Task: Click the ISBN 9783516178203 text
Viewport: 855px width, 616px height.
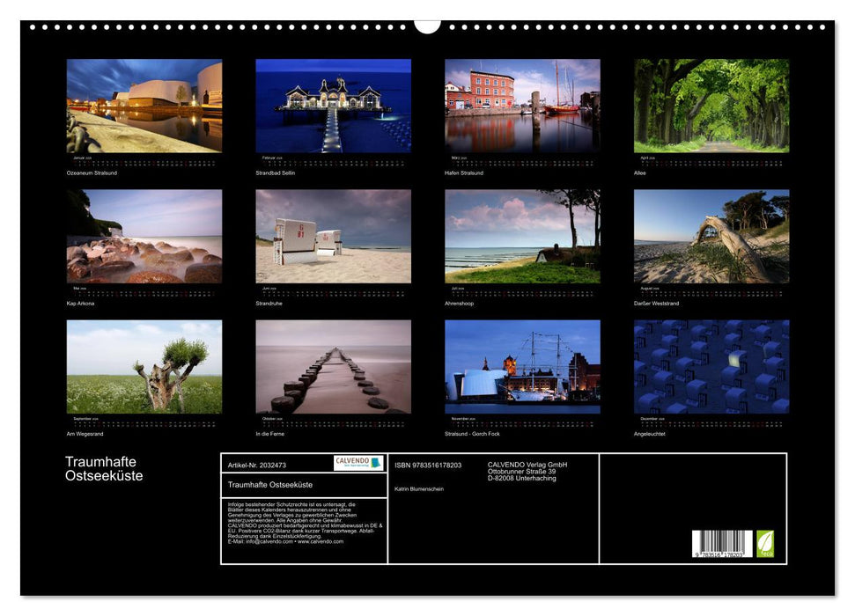Action: (x=428, y=465)
